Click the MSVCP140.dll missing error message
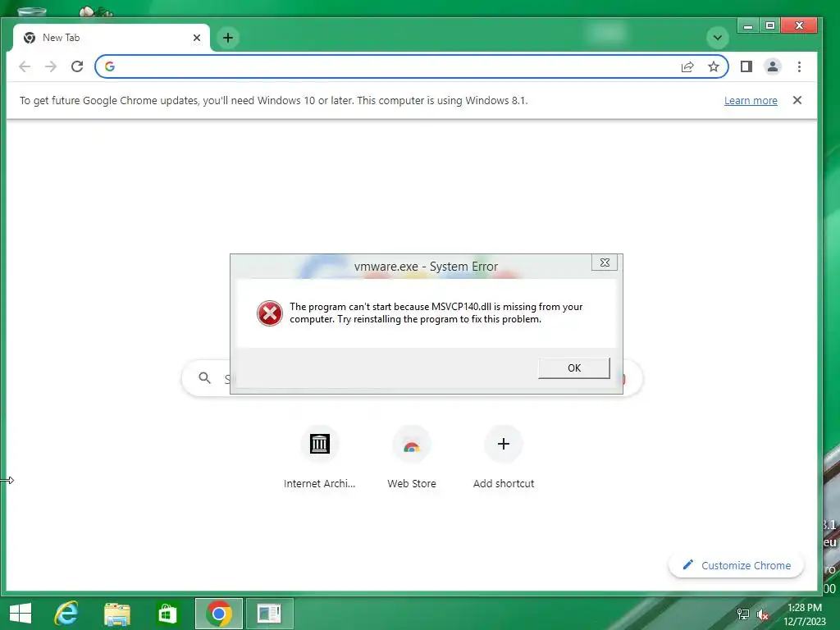 (436, 313)
